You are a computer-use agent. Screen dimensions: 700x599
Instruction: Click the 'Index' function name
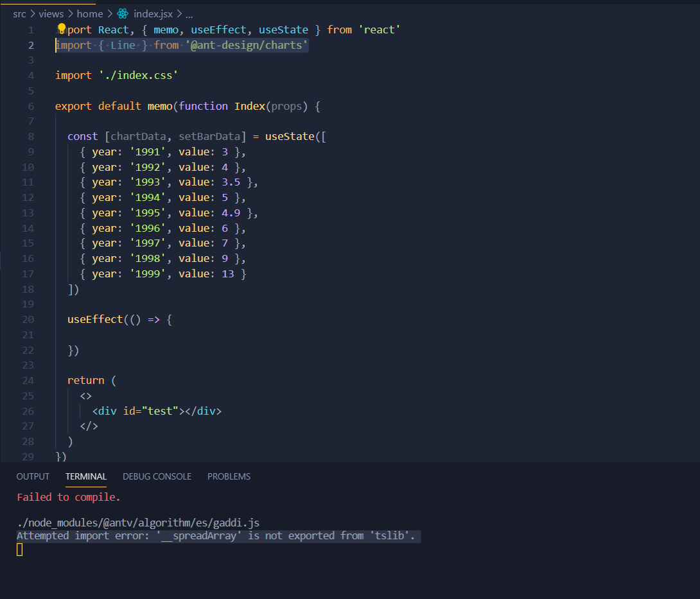click(x=250, y=106)
